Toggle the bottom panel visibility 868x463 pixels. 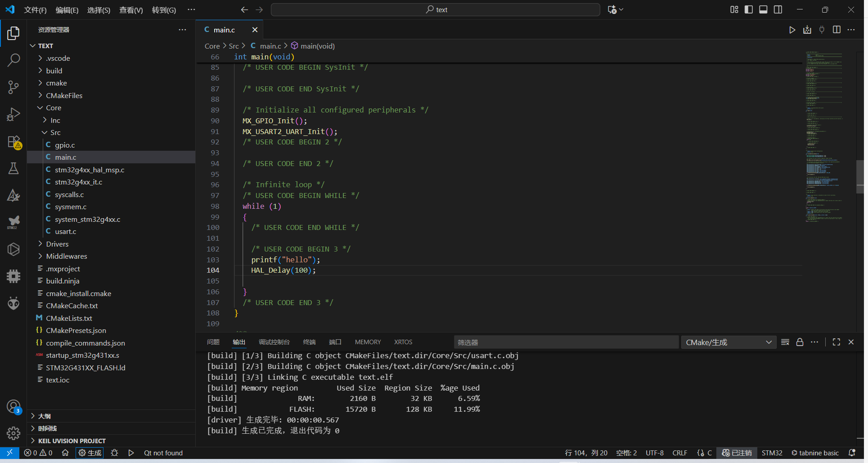pos(763,9)
